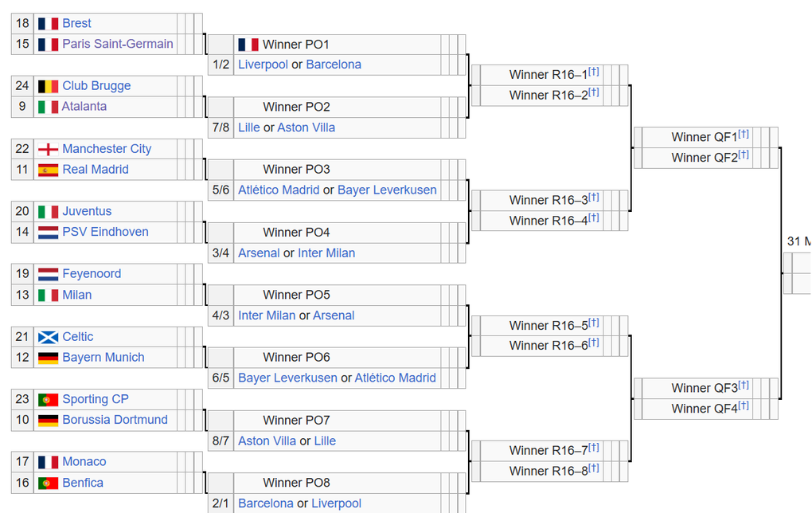Click the Dutch flag beside PSV Eindhoven
Screen dimensions: 812x513
point(48,233)
